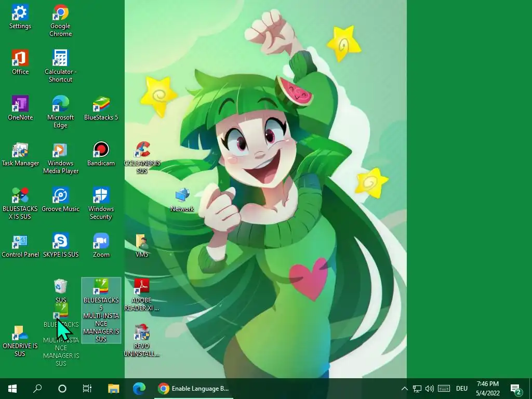Select the Windows Security icon

point(101,204)
